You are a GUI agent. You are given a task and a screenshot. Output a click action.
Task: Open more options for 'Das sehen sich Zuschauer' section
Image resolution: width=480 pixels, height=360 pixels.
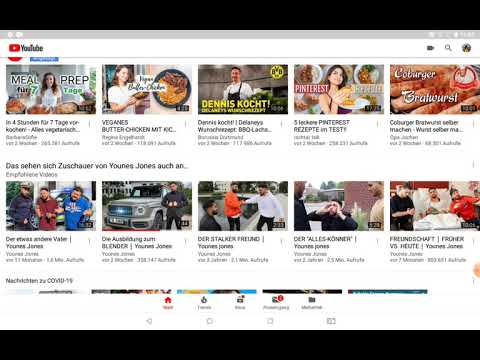[473, 164]
